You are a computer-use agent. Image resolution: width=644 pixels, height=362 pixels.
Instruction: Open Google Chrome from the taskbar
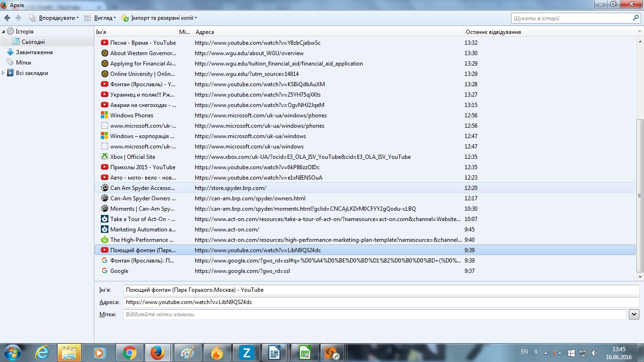[129, 353]
